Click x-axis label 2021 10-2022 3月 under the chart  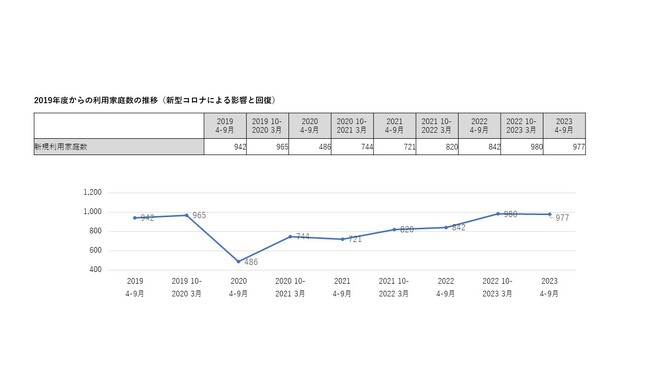pos(394,287)
